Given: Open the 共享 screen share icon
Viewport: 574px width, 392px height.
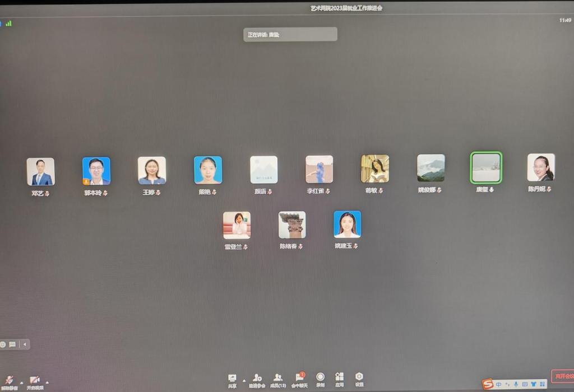Looking at the screenshot, I should point(232,378).
